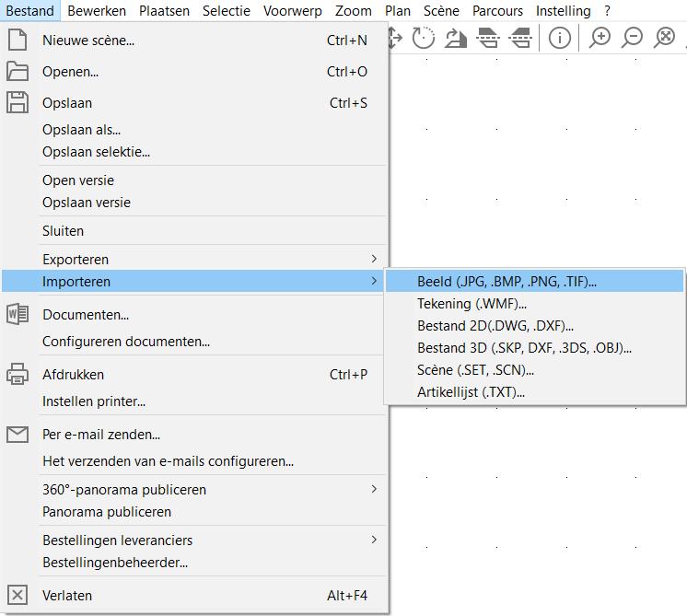This screenshot has height=616, width=687.
Task: Open the Bewerken menu
Action: (x=97, y=11)
